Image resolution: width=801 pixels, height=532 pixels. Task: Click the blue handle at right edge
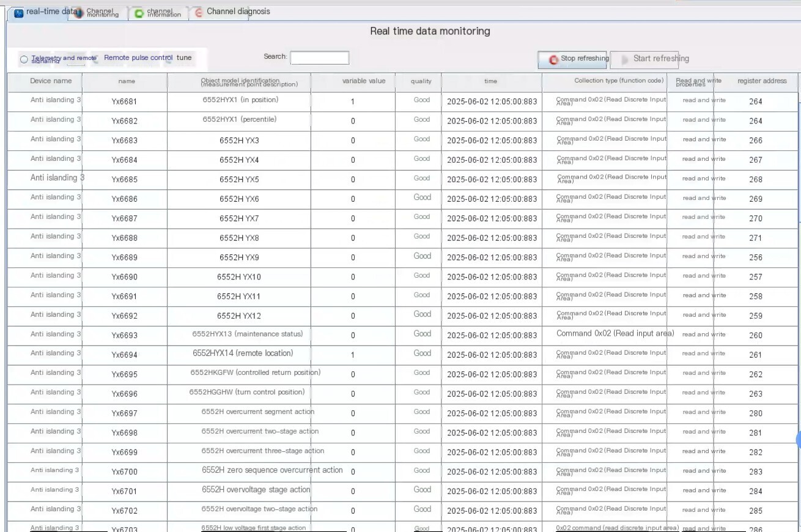point(798,439)
